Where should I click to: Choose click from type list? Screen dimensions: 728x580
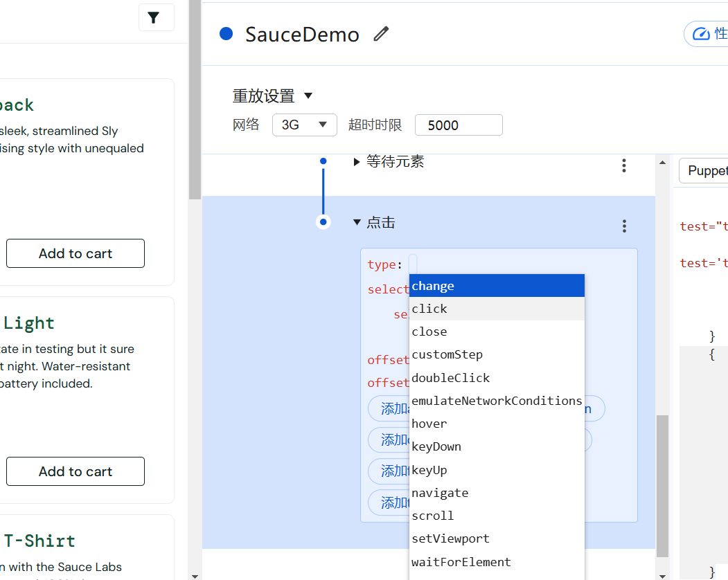click(497, 309)
